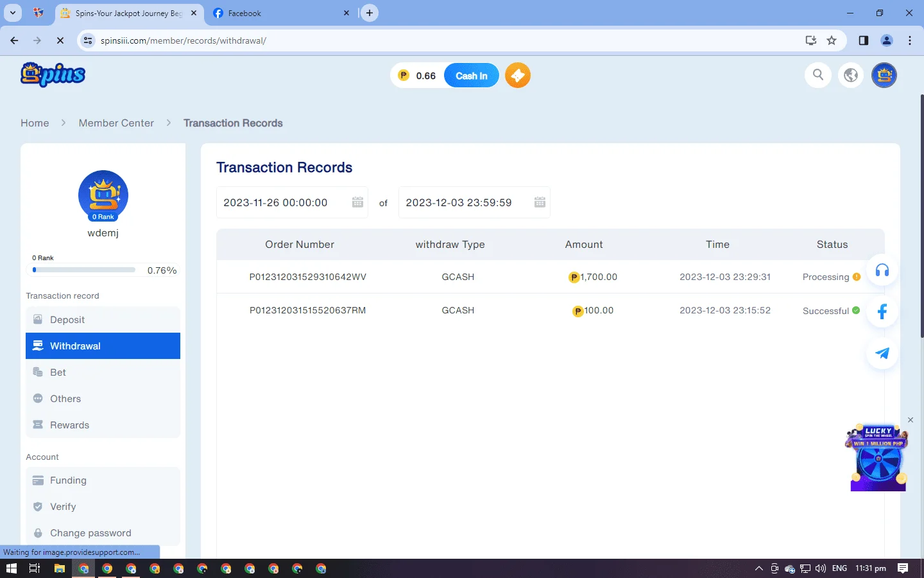
Task: Open the floating Facebook icon
Action: [882, 311]
